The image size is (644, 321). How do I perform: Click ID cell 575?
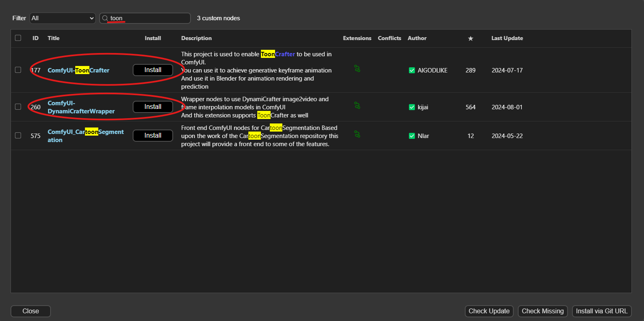point(36,136)
